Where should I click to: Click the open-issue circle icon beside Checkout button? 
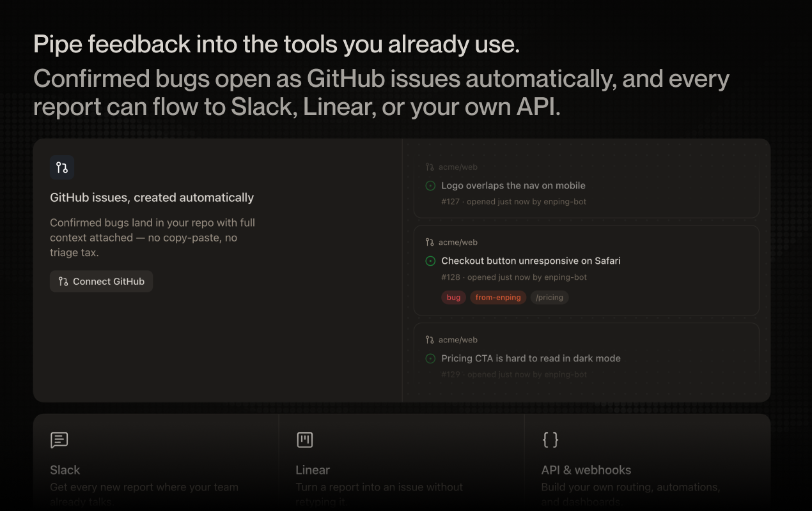tap(430, 261)
